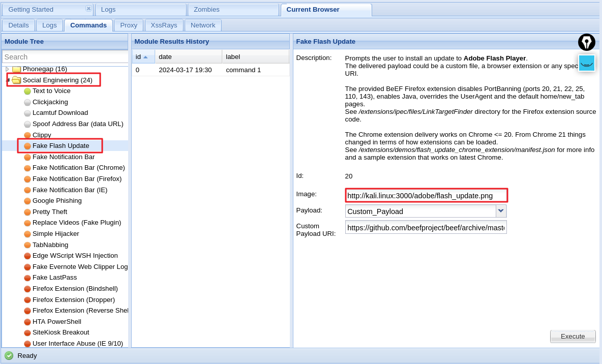
Task: Select Firefox Extension (Bindshell) module
Action: click(x=75, y=289)
